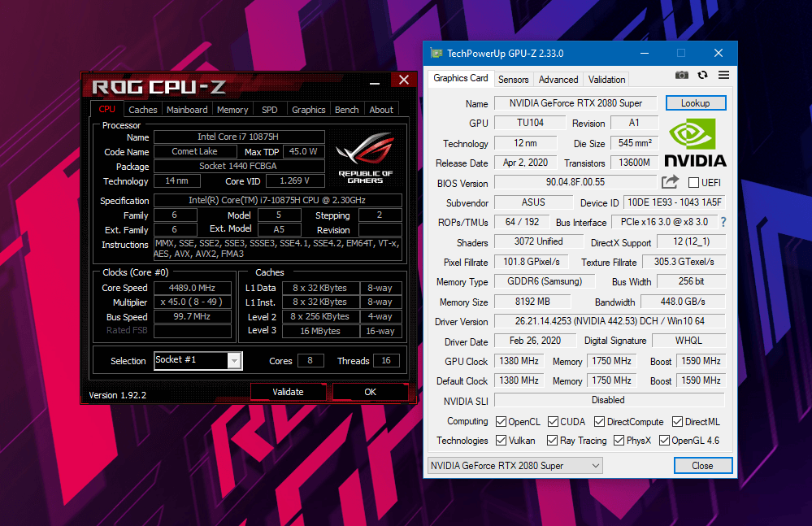Refresh GPU-Z readings via circular arrows icon
The image size is (812, 526).
(701, 74)
